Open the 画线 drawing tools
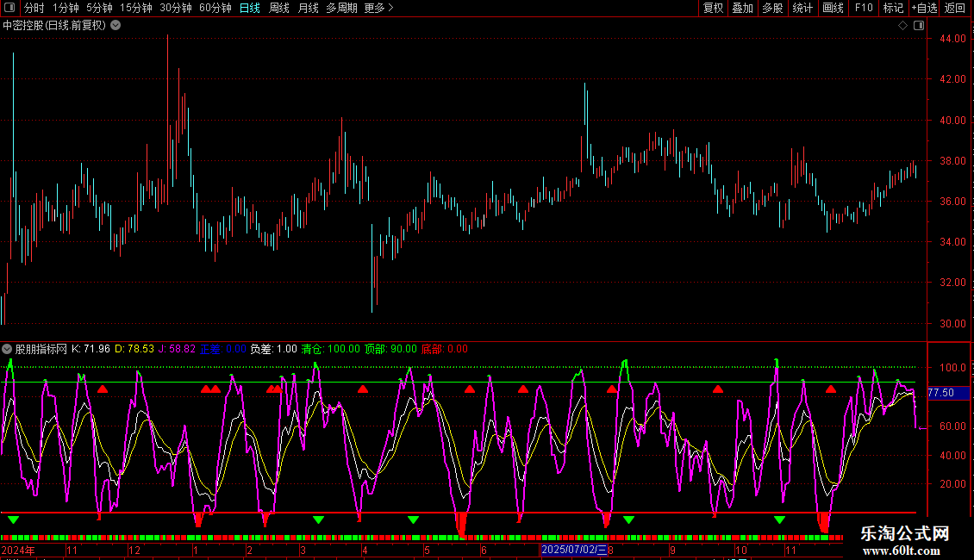 pos(833,8)
